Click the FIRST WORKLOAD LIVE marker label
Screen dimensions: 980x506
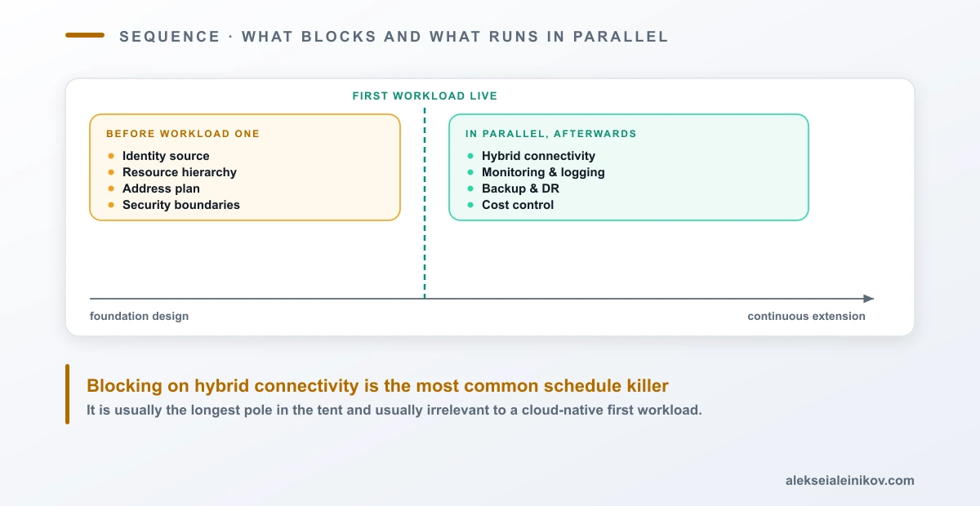tap(425, 96)
